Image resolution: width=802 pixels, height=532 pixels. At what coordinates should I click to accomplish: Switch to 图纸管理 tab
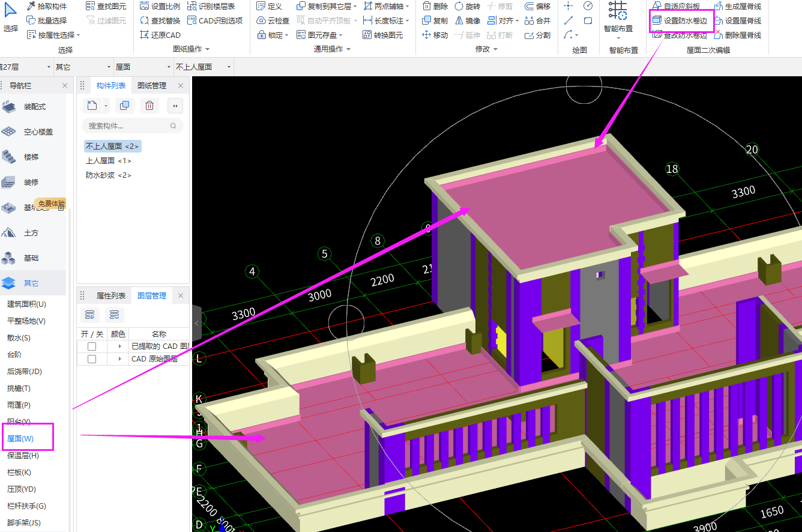pos(152,86)
